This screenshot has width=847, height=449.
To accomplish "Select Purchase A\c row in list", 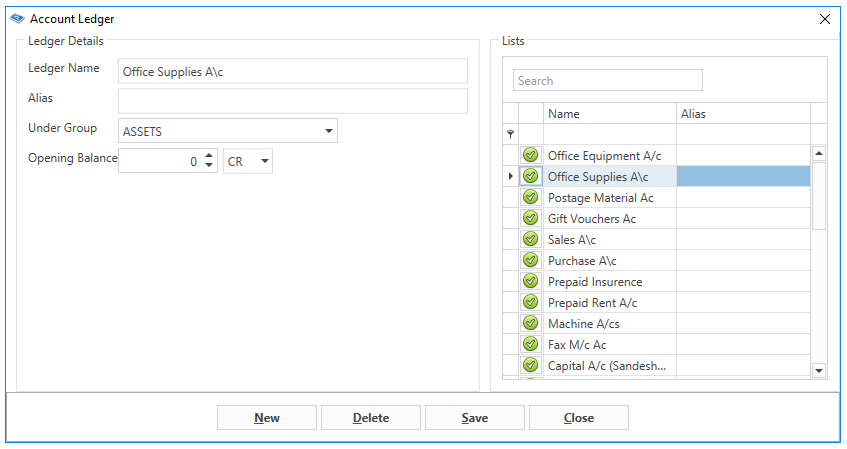I will pyautogui.click(x=656, y=260).
